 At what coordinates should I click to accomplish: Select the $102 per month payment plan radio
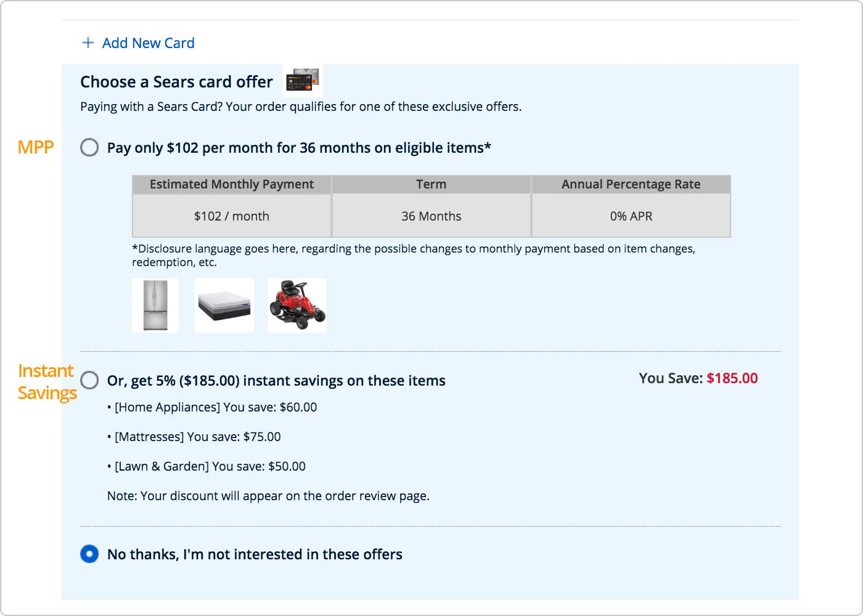coord(89,147)
